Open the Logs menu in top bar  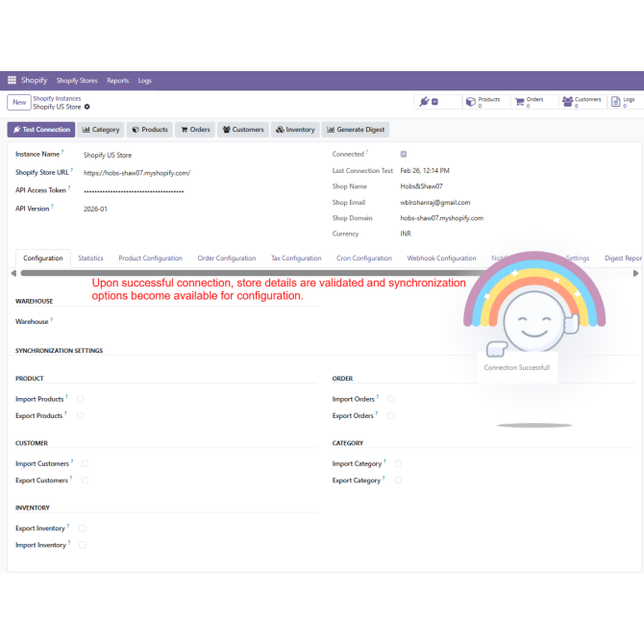(x=144, y=81)
